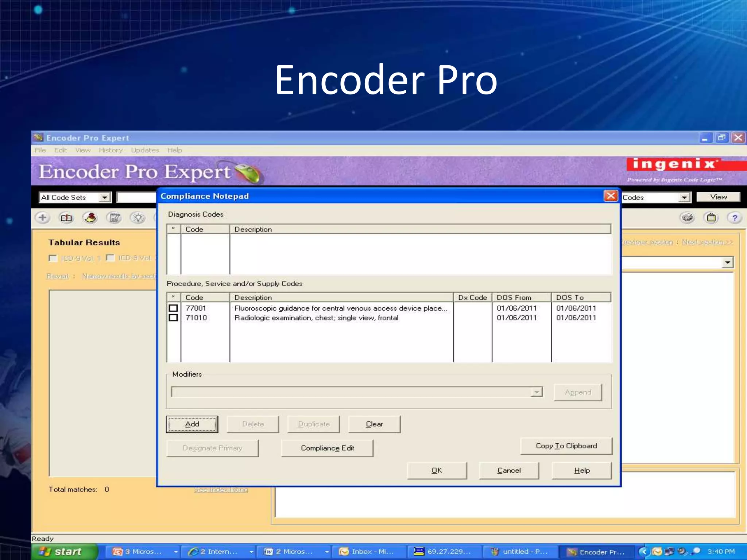The image size is (747, 560).
Task: Open the Updates menu
Action: (145, 150)
